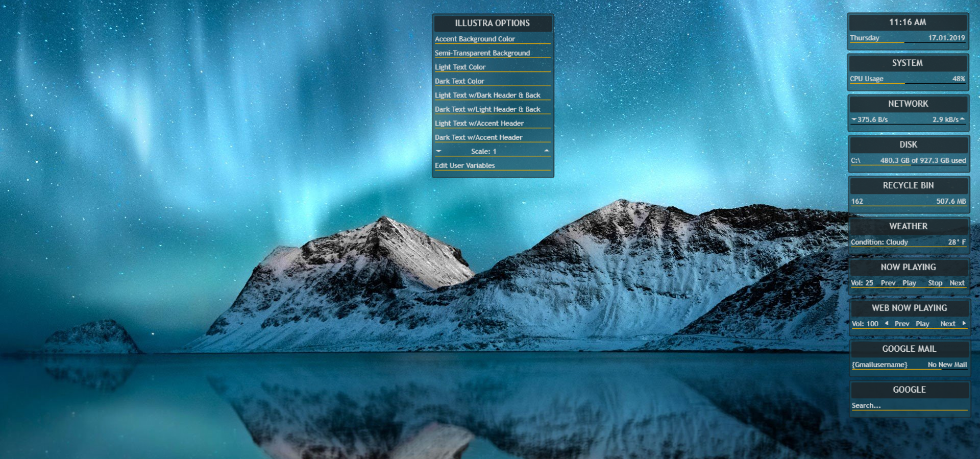Click the network upload arrow icon
980x459 pixels.
(962, 119)
